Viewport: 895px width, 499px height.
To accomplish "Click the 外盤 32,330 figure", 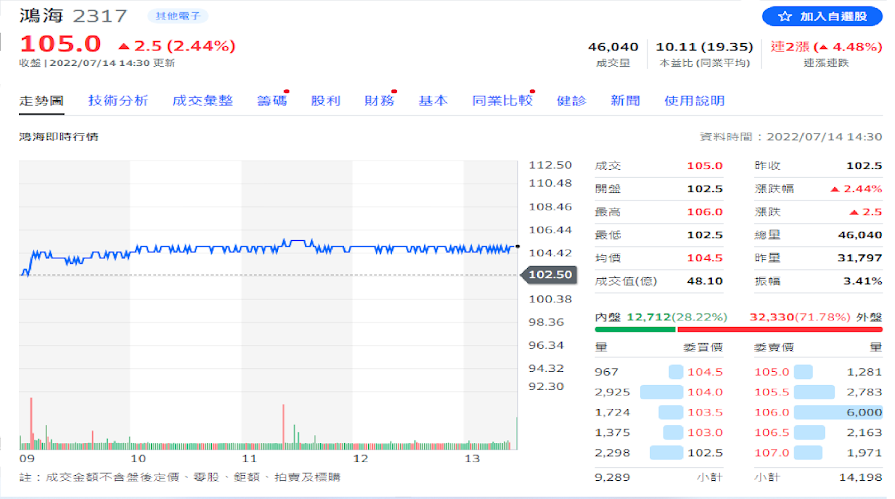I will pyautogui.click(x=772, y=317).
